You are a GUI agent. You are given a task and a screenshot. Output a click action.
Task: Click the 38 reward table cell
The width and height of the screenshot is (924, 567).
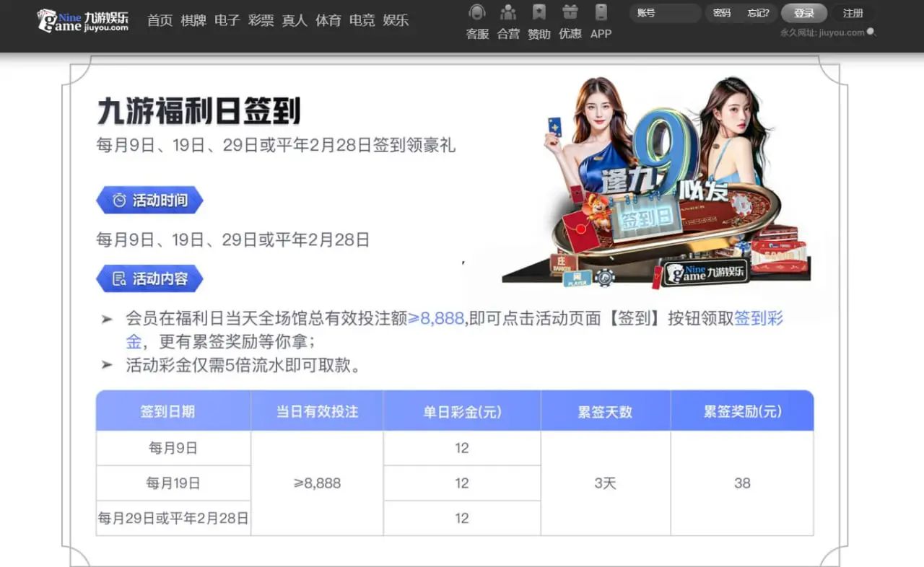742,483
